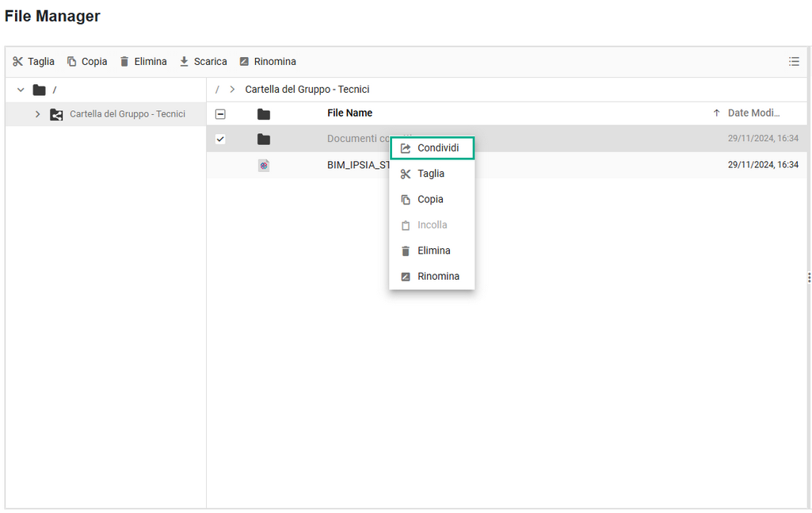This screenshot has height=513, width=812.
Task: Click the breadcrumb chevron after the root slash
Action: pos(231,90)
